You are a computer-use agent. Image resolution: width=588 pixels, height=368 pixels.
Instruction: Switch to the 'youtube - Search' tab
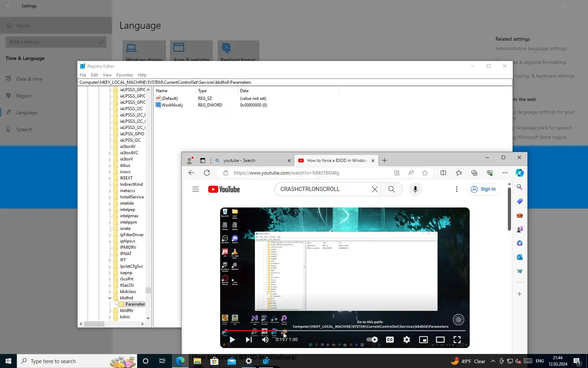click(x=253, y=161)
